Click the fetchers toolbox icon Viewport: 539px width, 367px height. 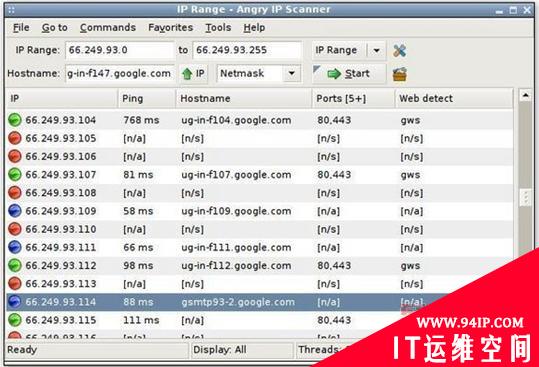(x=400, y=74)
